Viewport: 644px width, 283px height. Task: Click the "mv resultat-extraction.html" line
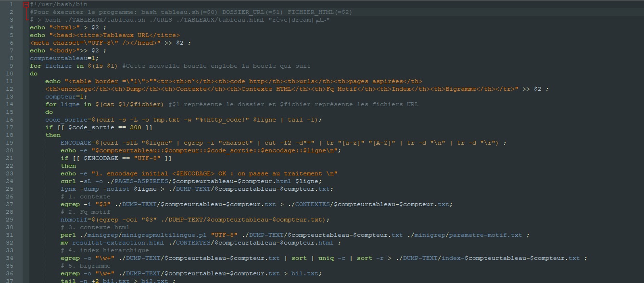pyautogui.click(x=201, y=243)
